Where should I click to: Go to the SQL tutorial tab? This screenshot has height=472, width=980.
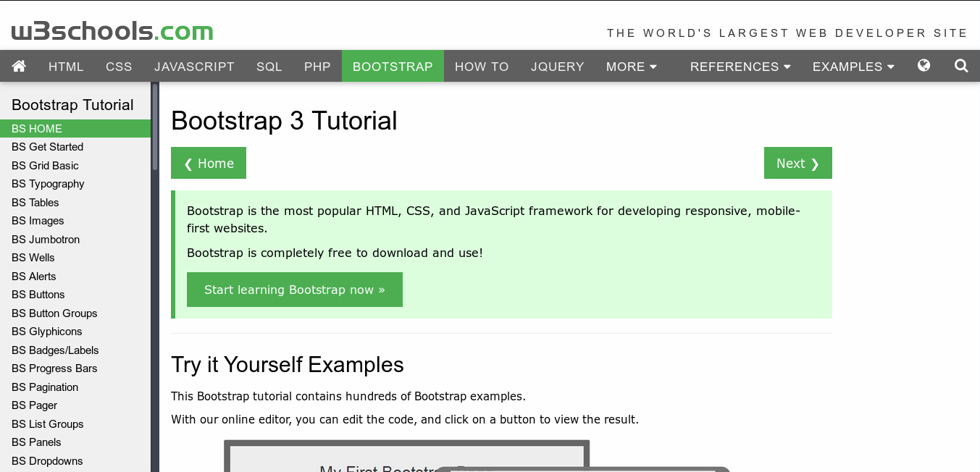[x=269, y=66]
